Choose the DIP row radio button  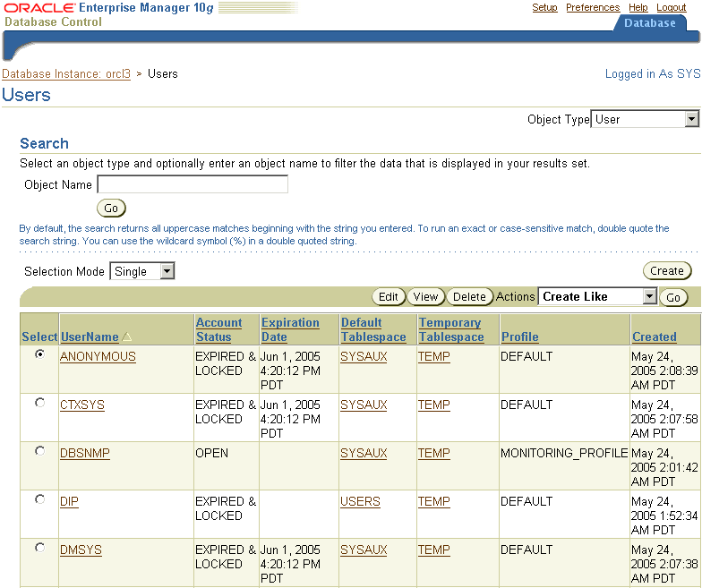39,499
